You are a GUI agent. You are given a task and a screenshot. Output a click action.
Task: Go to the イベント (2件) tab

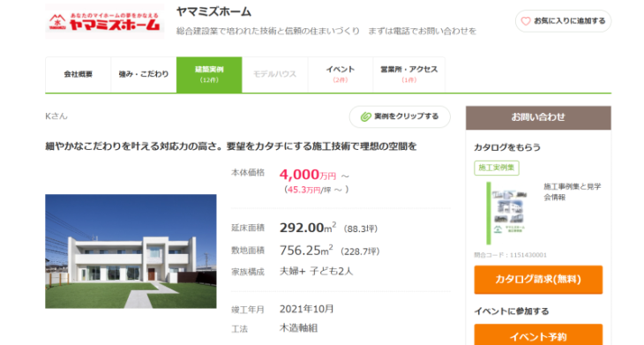coord(341,74)
